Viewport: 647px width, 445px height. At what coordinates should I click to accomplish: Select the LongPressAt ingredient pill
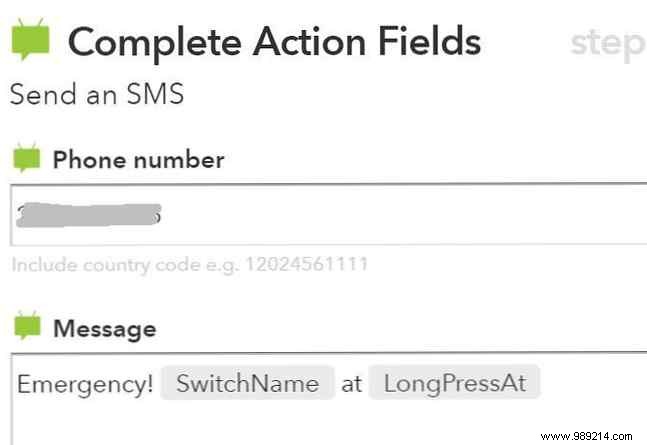(454, 383)
